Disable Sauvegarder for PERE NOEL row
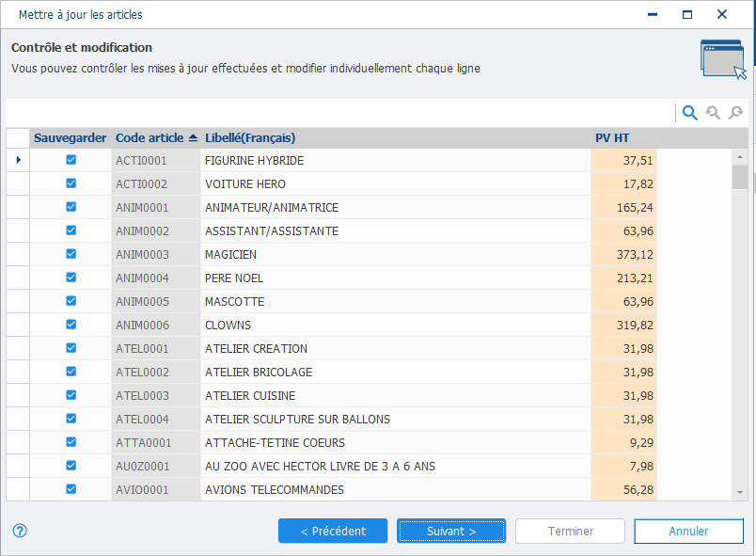756x556 pixels. pyautogui.click(x=71, y=278)
